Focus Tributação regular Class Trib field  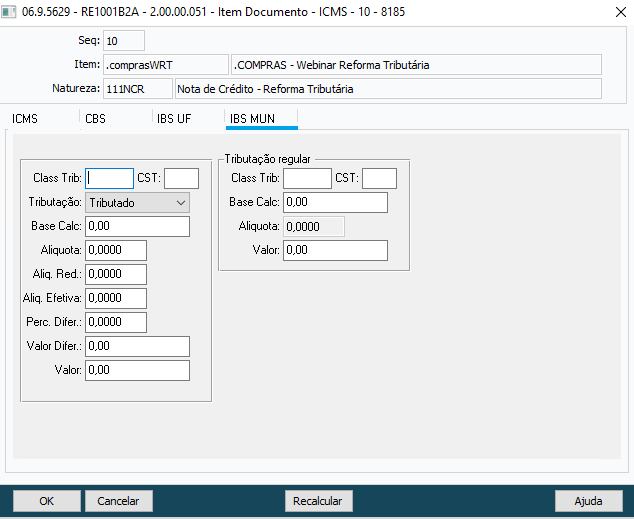[307, 179]
